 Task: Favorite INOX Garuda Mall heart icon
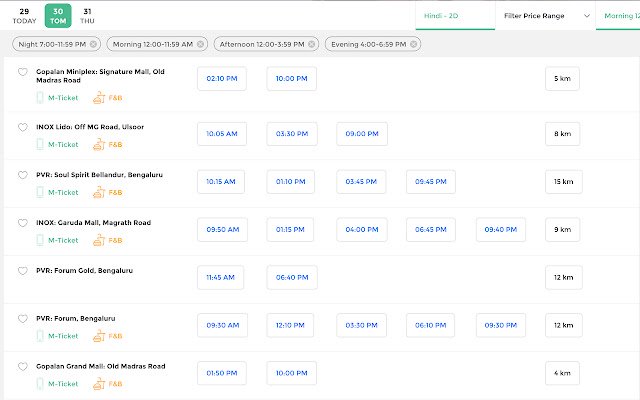click(x=23, y=223)
